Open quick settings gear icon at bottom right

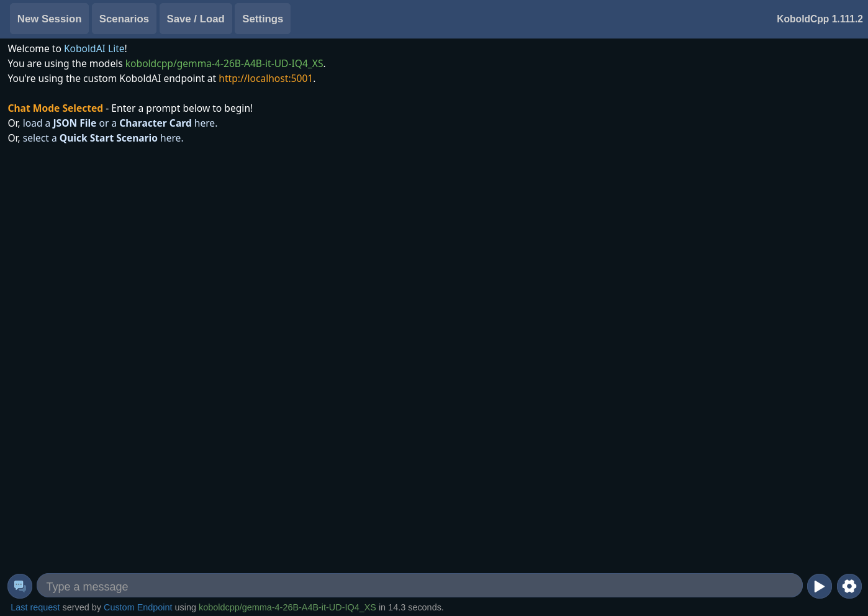tap(849, 586)
